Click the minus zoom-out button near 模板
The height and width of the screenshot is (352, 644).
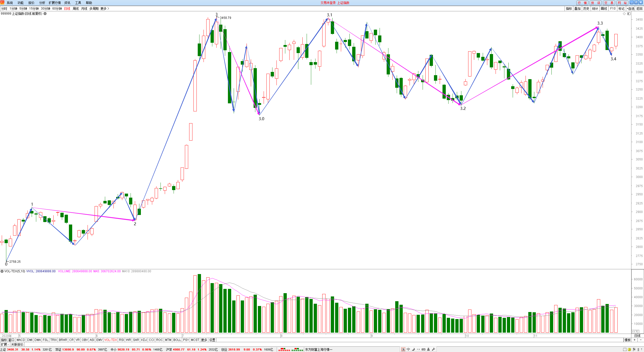[x=641, y=340]
